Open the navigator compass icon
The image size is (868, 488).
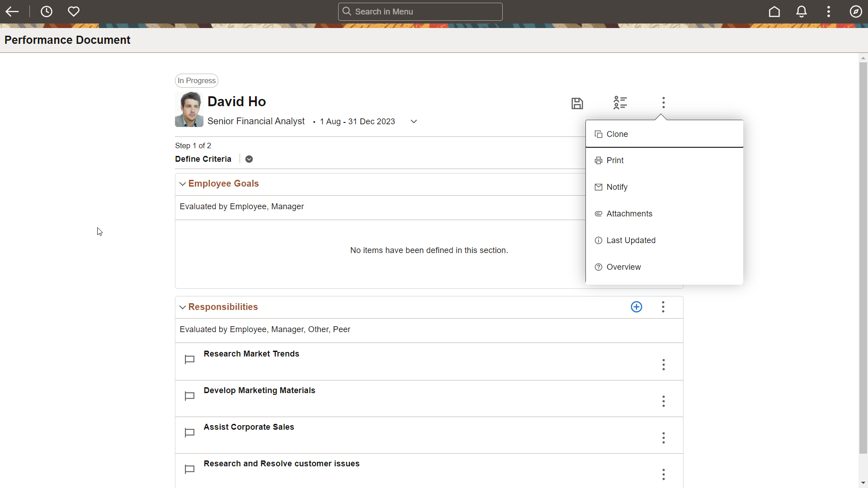[856, 12]
